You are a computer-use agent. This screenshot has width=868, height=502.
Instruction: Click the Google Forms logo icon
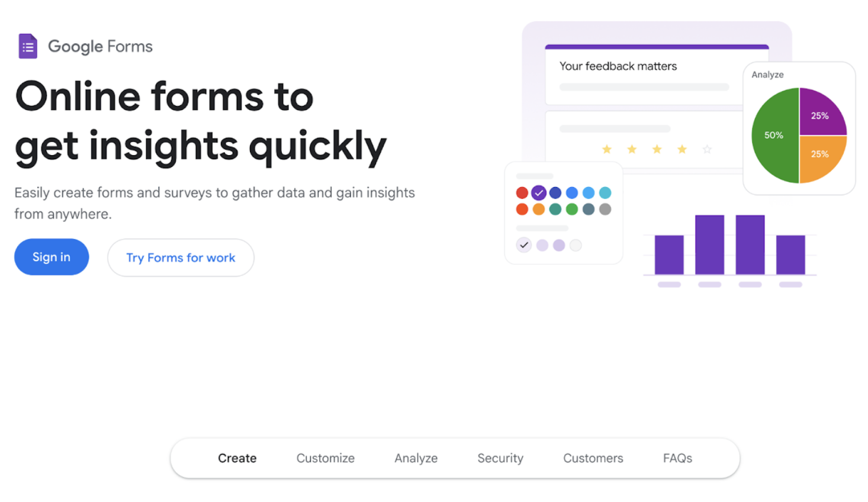click(x=27, y=46)
